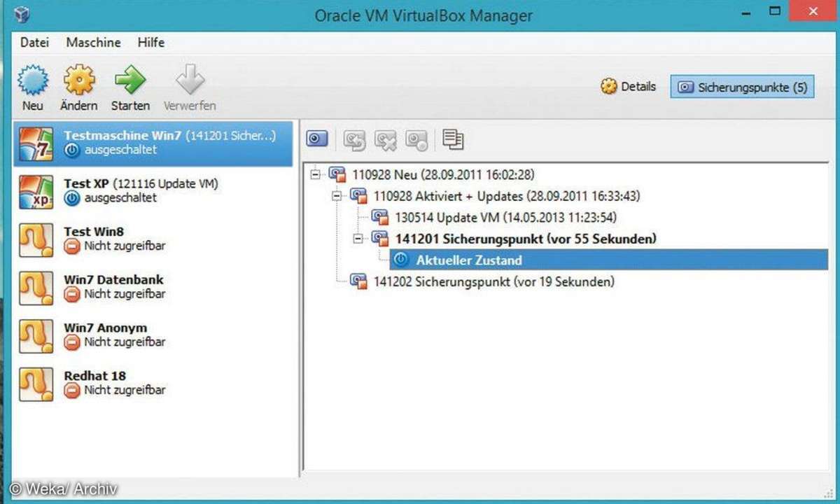Click the greyed Verwerfen arrow icon
This screenshot has height=504, width=840.
pyautogui.click(x=190, y=79)
